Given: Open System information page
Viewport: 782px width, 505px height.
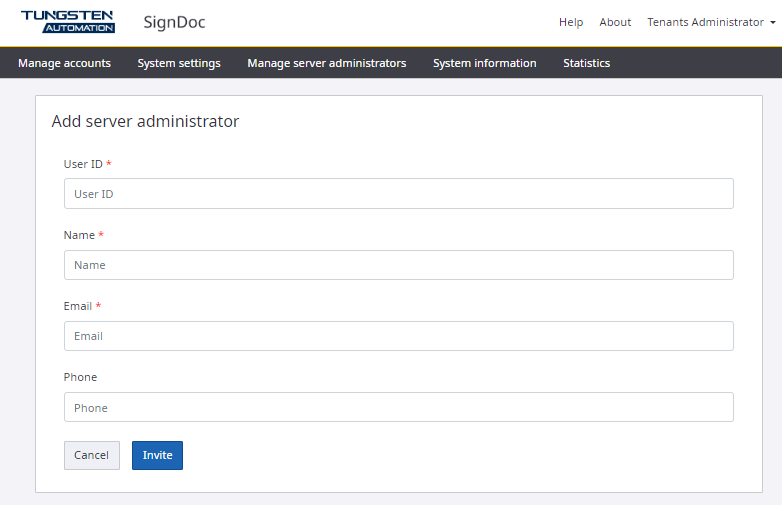Looking at the screenshot, I should click(484, 63).
